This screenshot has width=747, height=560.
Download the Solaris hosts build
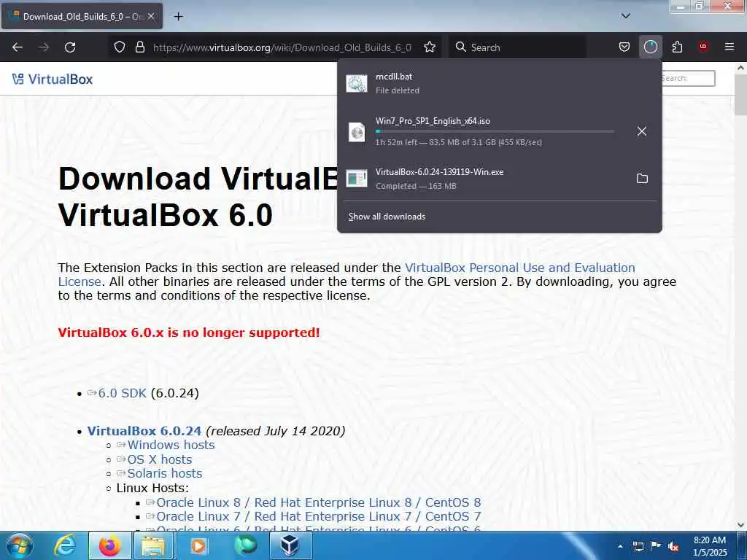[x=164, y=473]
